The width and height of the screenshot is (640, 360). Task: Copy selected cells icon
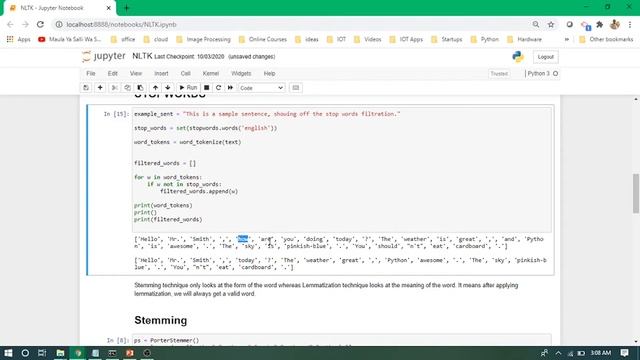point(127,88)
